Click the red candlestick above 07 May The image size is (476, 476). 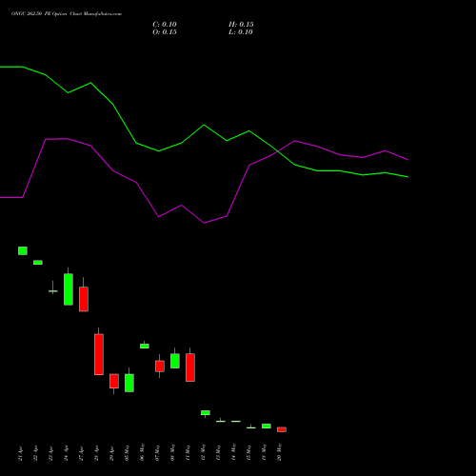tap(160, 367)
